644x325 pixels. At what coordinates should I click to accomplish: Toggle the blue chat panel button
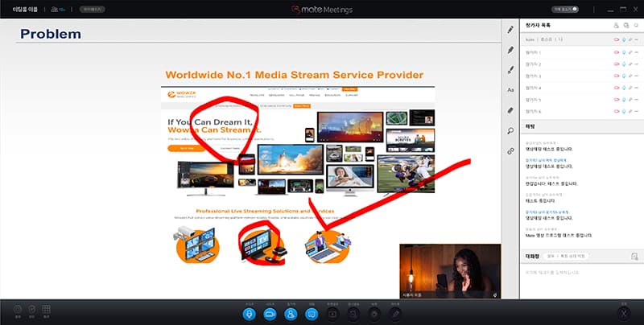(312, 314)
